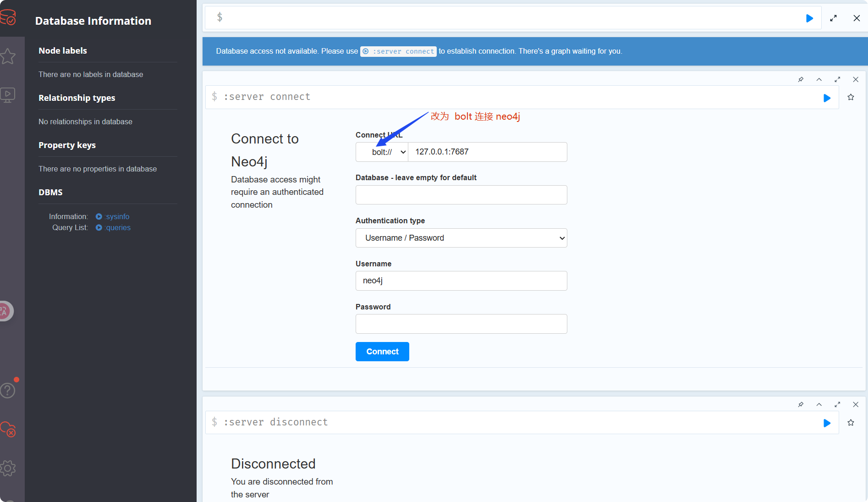Rerun the :server connect command

point(827,98)
